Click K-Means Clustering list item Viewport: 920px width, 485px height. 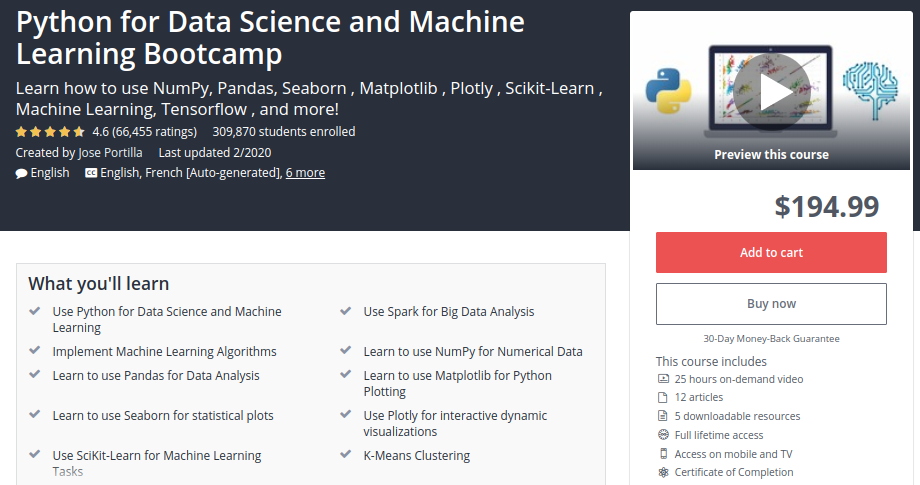pyautogui.click(x=417, y=456)
